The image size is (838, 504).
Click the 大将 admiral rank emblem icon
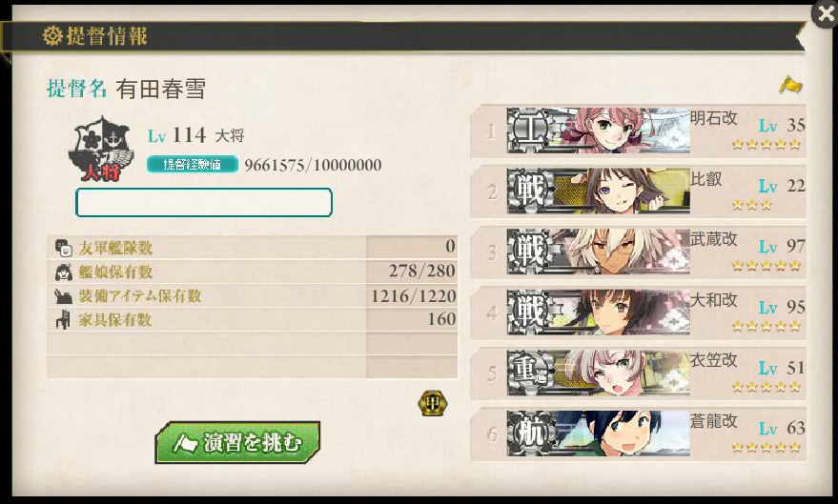[100, 149]
